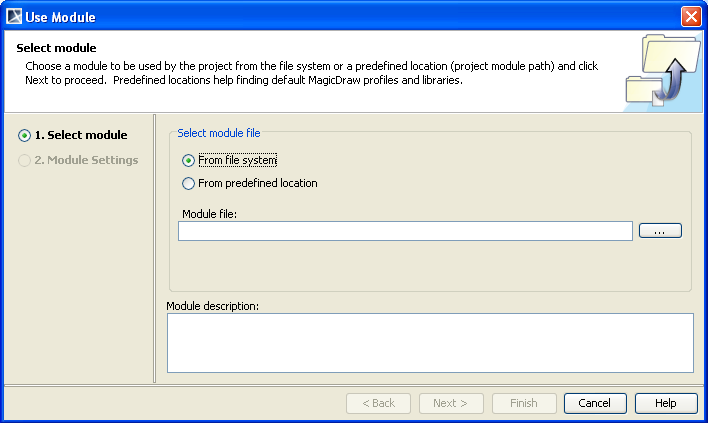708x423 pixels.
Task: Click the Module description: label
Action: (x=213, y=305)
